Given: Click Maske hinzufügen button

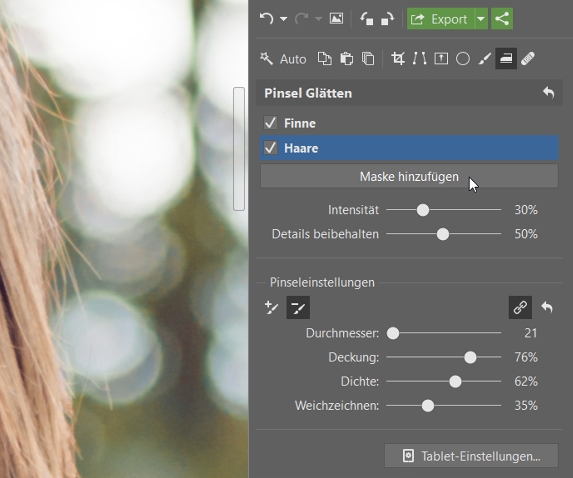Looking at the screenshot, I should coord(409,177).
